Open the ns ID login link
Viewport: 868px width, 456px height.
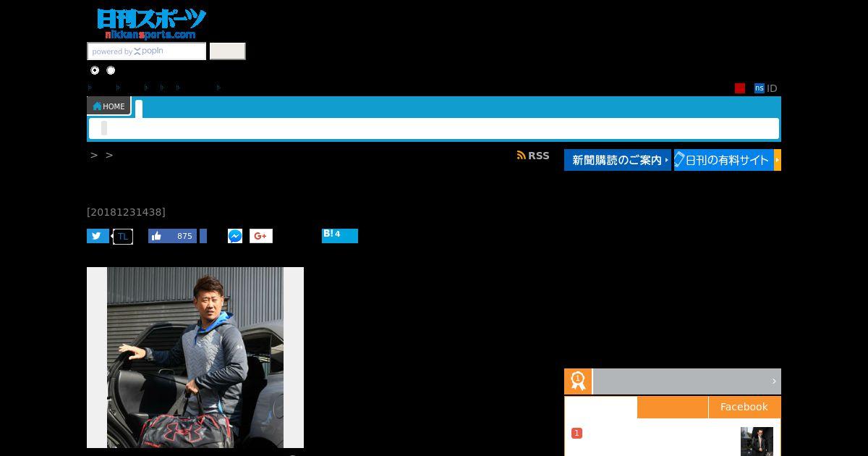(x=765, y=88)
